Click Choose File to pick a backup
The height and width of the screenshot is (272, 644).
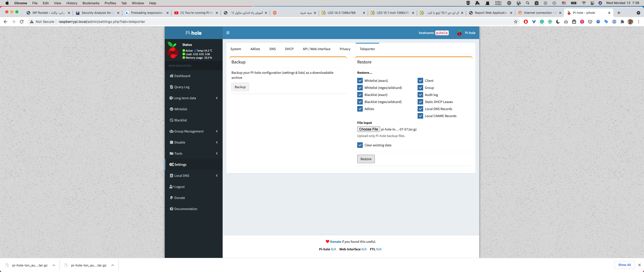click(369, 129)
